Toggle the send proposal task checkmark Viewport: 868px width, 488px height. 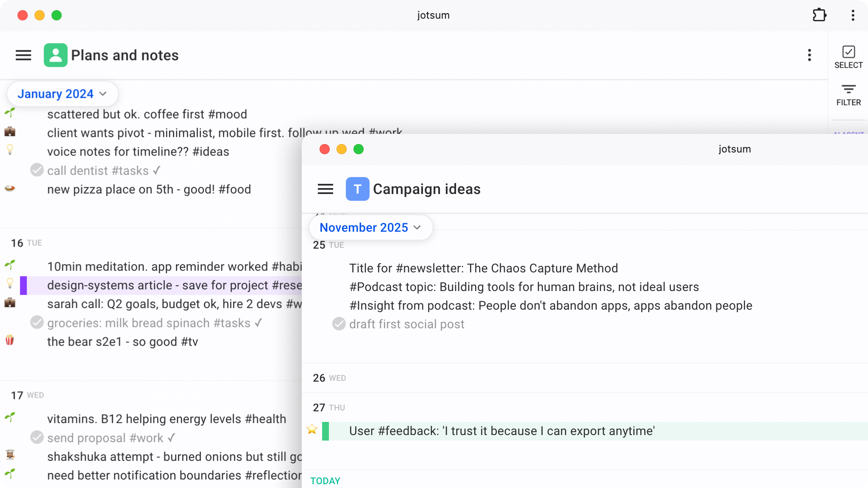(37, 437)
